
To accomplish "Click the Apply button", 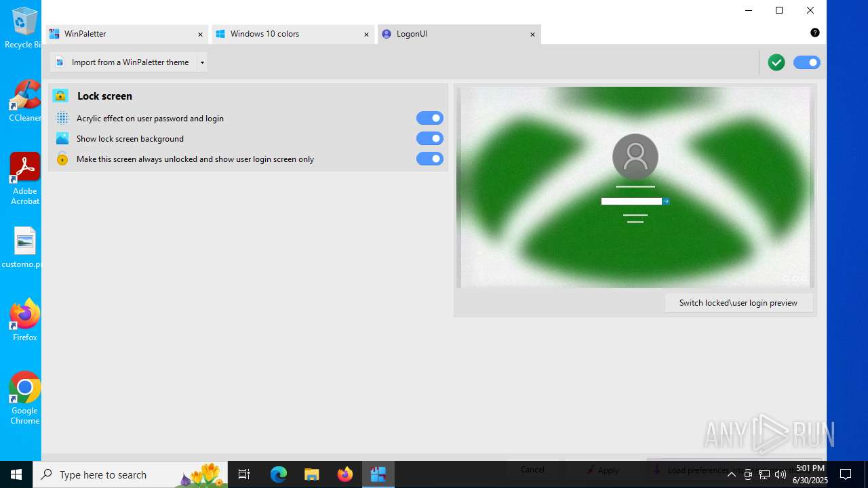I will (602, 470).
